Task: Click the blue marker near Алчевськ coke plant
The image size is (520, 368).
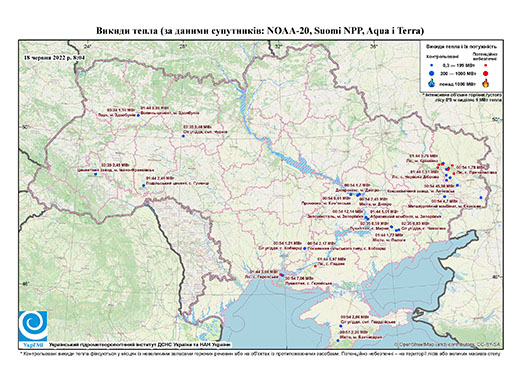Action: (458, 185)
